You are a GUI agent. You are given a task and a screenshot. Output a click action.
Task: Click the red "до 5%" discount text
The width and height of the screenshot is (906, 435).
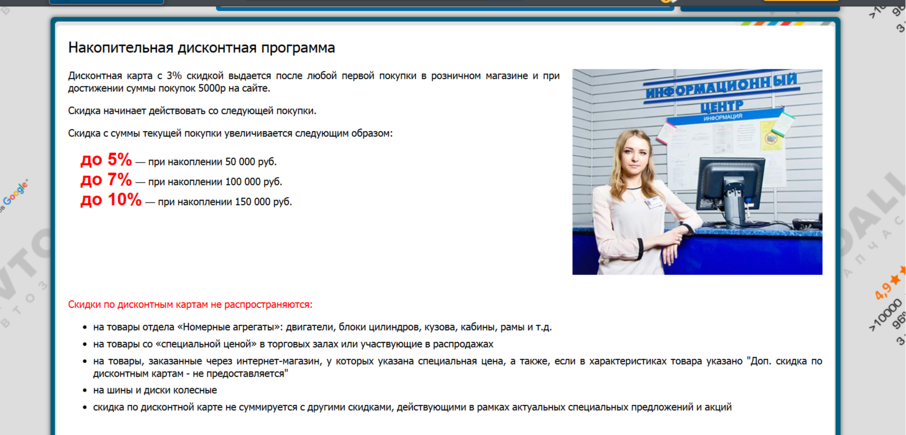[106, 159]
